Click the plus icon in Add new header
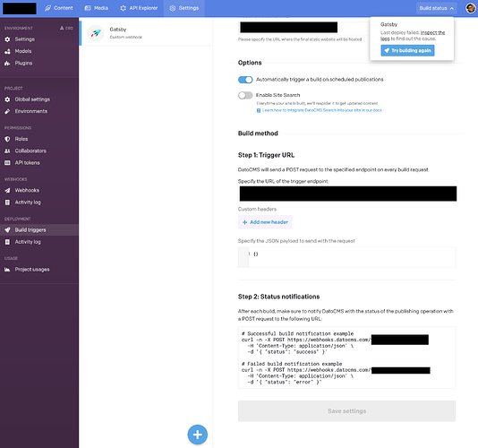Viewport: 478px width, 448px height. pyautogui.click(x=244, y=222)
